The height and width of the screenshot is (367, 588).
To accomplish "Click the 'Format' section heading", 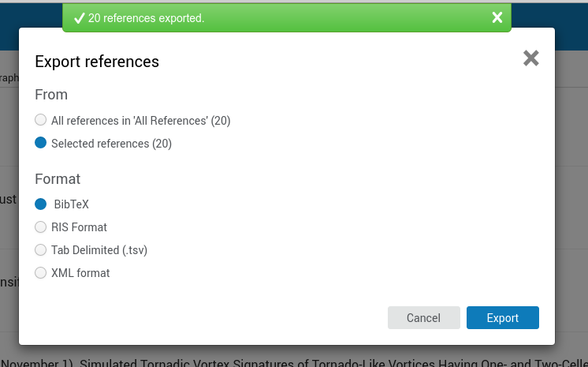I will [x=58, y=179].
